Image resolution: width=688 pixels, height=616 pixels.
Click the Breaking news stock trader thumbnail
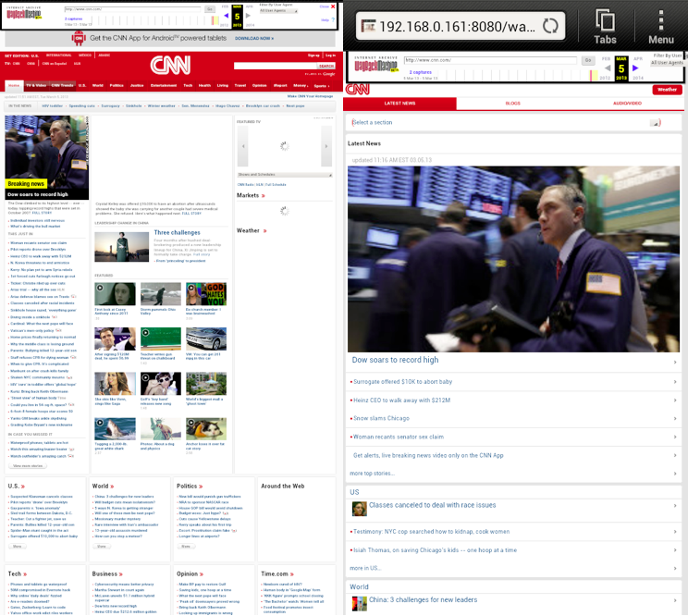tap(46, 157)
